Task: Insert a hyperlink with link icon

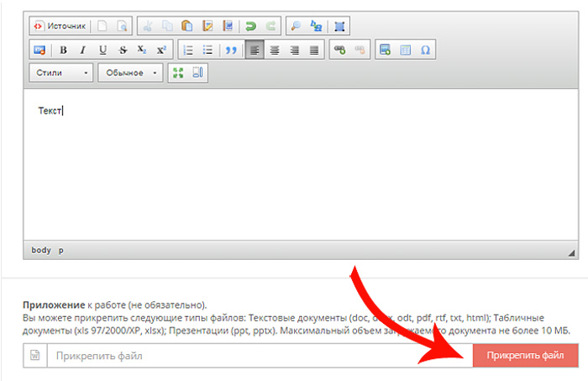Action: (339, 50)
